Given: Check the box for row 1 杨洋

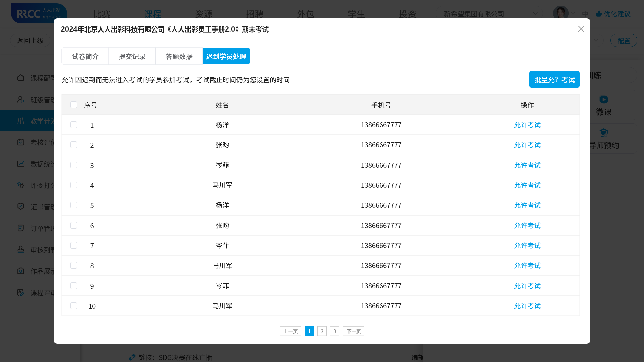Looking at the screenshot, I should point(74,125).
